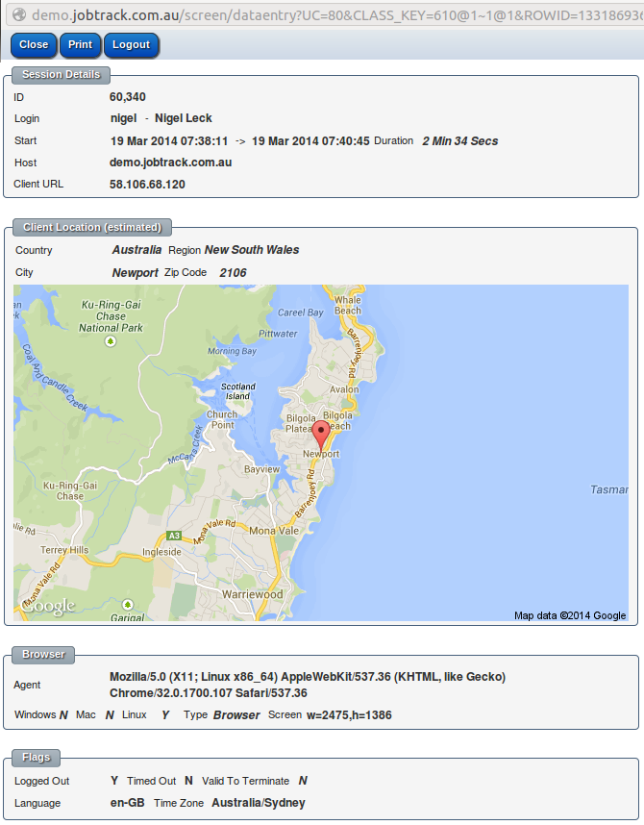Viewport: 644px width, 825px height.
Task: Click the Warriewood label on the map
Action: pyautogui.click(x=253, y=594)
